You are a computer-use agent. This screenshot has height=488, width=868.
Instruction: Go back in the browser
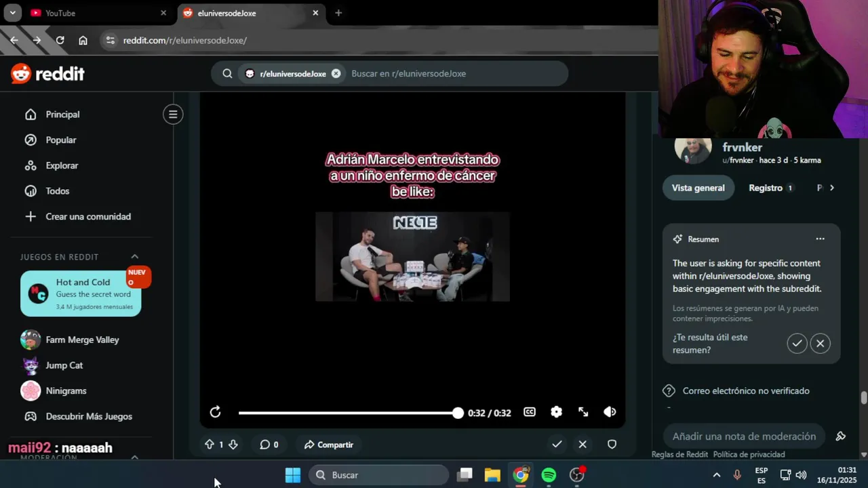tap(14, 40)
